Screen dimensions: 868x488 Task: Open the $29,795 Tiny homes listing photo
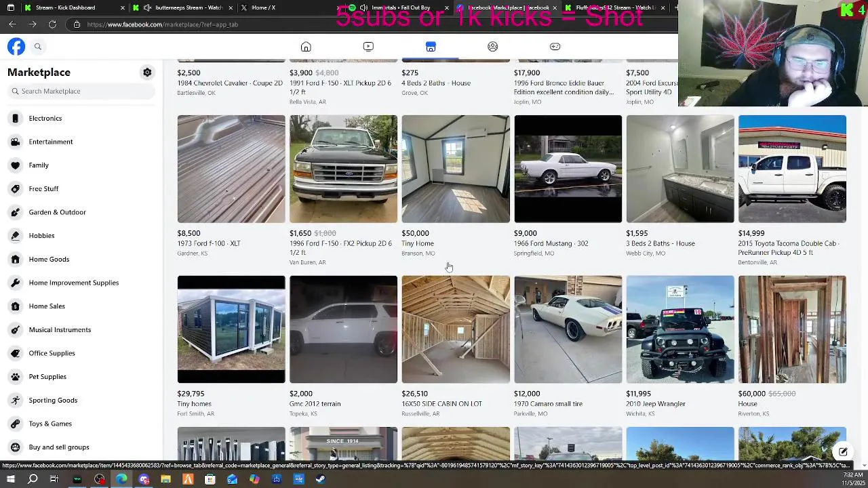pos(231,329)
